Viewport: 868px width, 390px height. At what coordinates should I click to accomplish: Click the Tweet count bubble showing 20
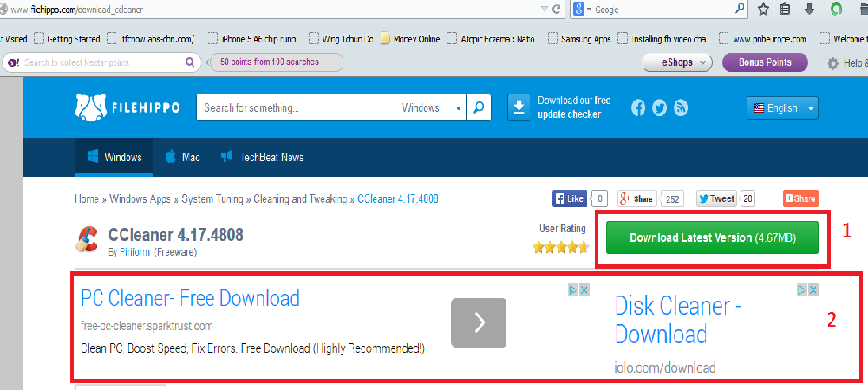pos(747,198)
